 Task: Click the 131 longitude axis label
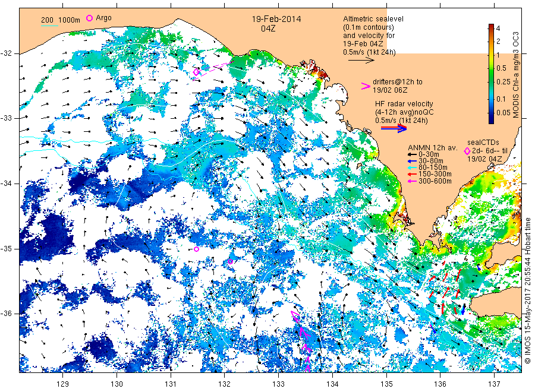[x=171, y=384]
